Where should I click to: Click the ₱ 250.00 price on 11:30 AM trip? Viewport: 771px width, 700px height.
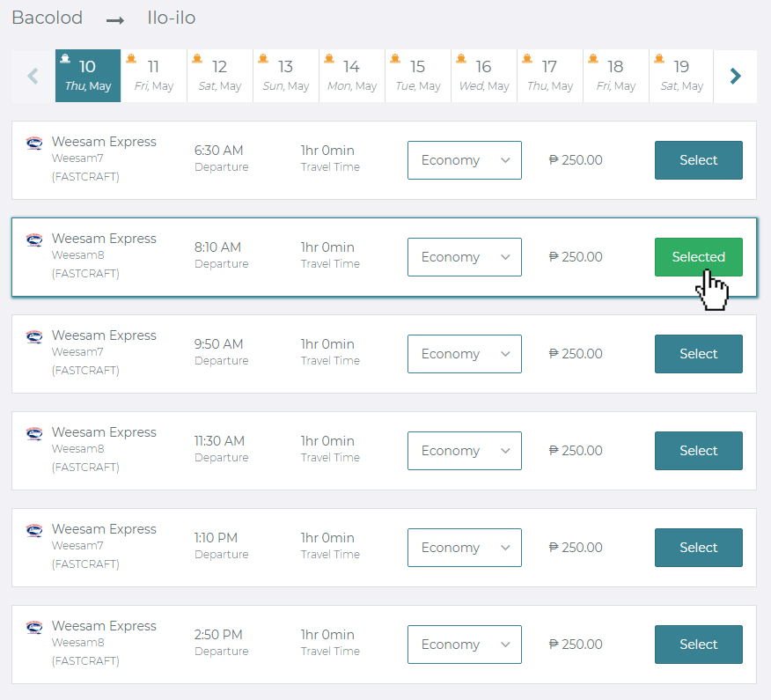[576, 451]
